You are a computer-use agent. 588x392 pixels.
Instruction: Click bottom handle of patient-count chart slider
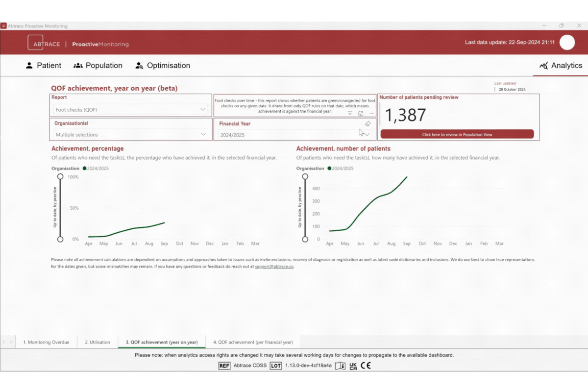click(305, 239)
